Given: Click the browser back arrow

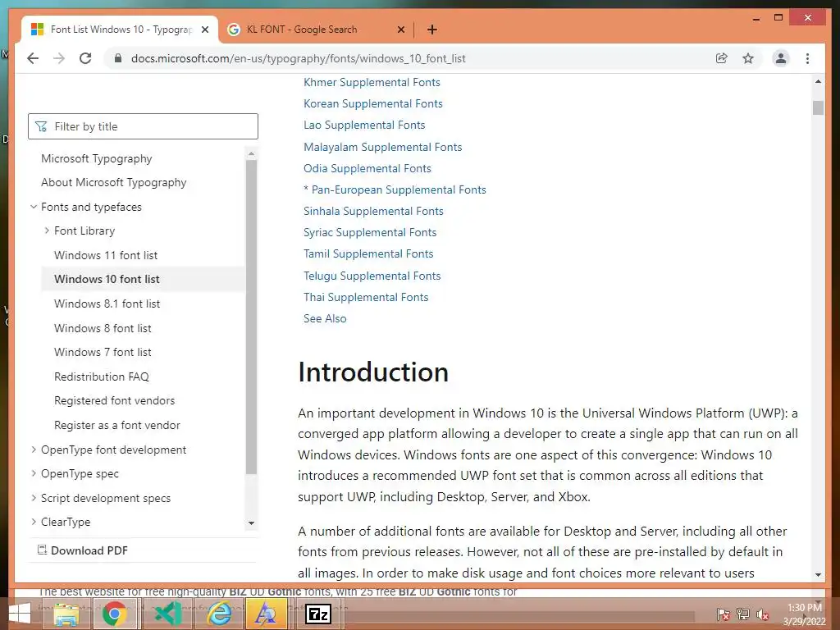Looking at the screenshot, I should (x=33, y=58).
